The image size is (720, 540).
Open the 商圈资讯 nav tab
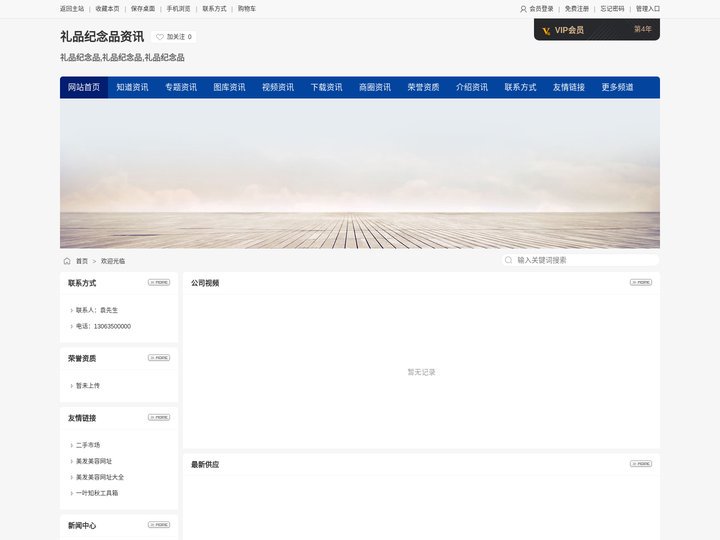coord(375,87)
